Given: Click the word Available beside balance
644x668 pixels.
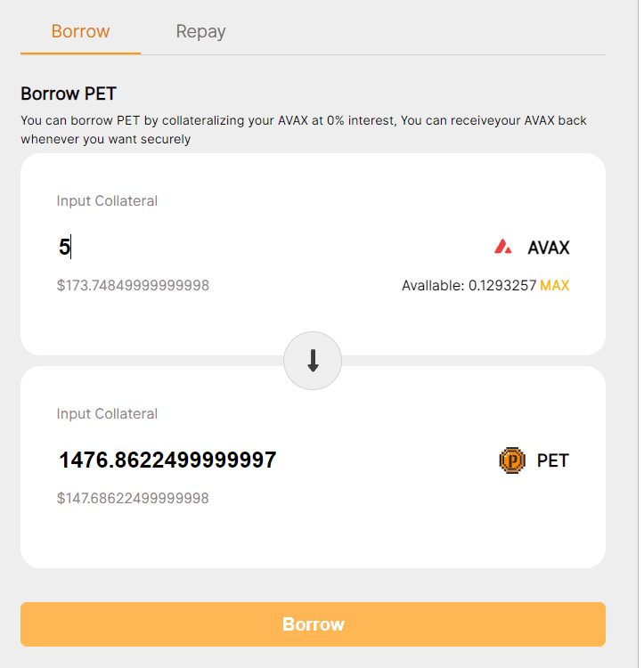Looking at the screenshot, I should tap(433, 286).
